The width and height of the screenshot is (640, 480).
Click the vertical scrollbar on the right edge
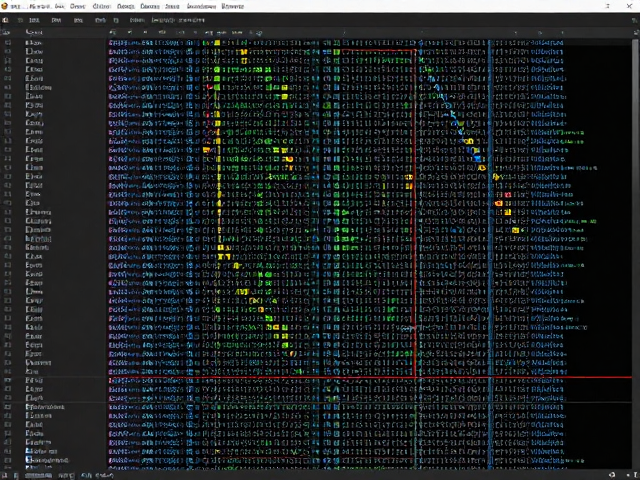coord(635,253)
